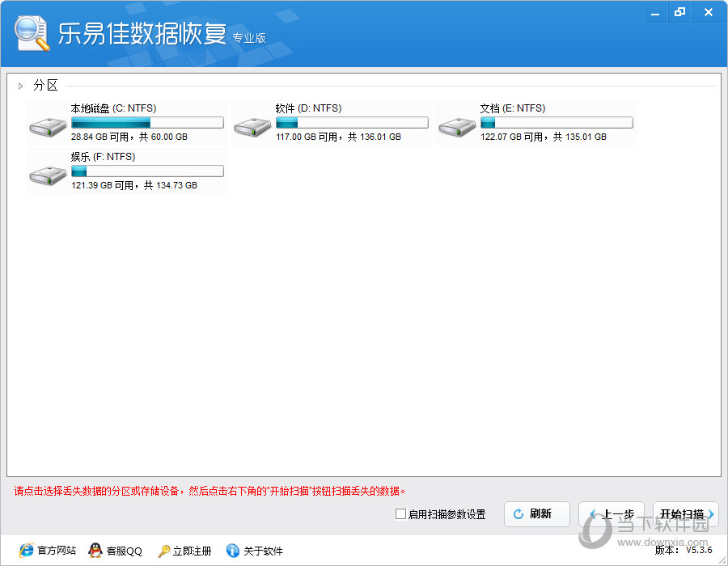Click the 分区 section heading
The width and height of the screenshot is (728, 566).
tap(45, 86)
